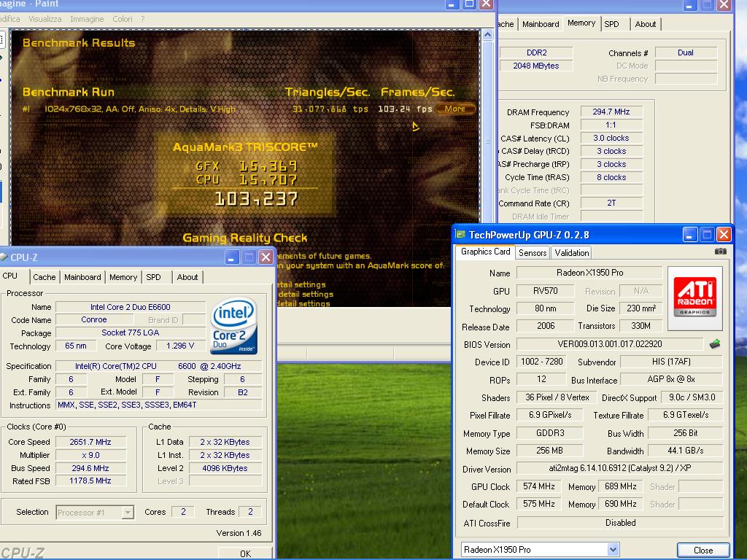Open the Mainboard tab in the background CPU-Z window
Viewport: 747px width, 560px height.
541,24
